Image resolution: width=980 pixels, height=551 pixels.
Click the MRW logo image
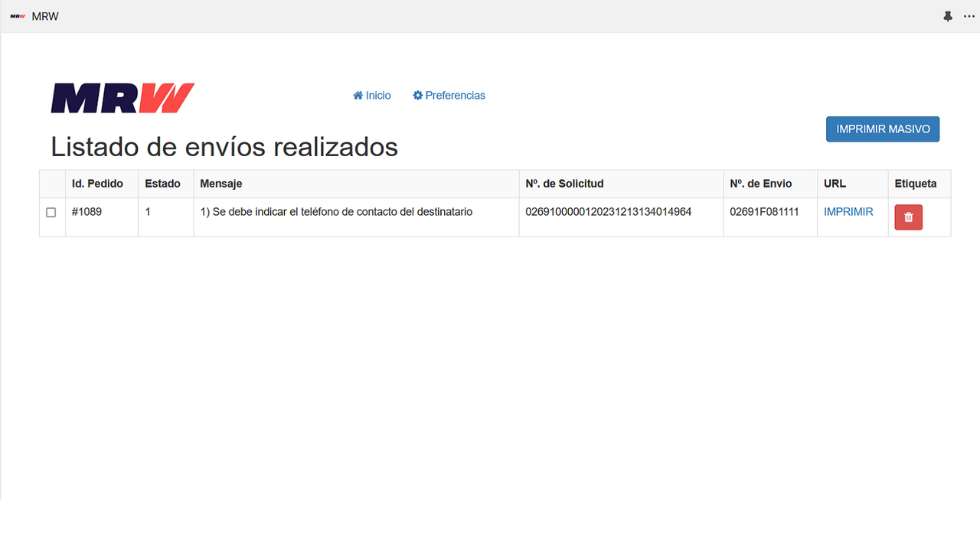click(x=122, y=98)
